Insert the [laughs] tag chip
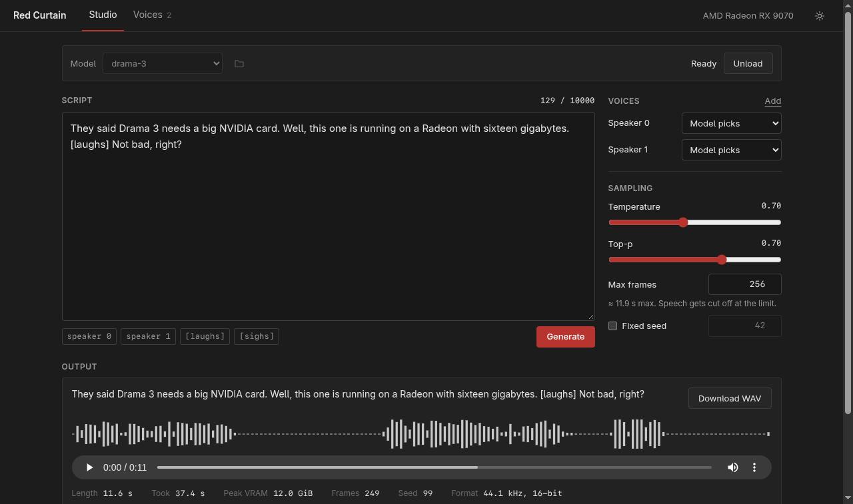This screenshot has width=853, height=504. pyautogui.click(x=205, y=336)
